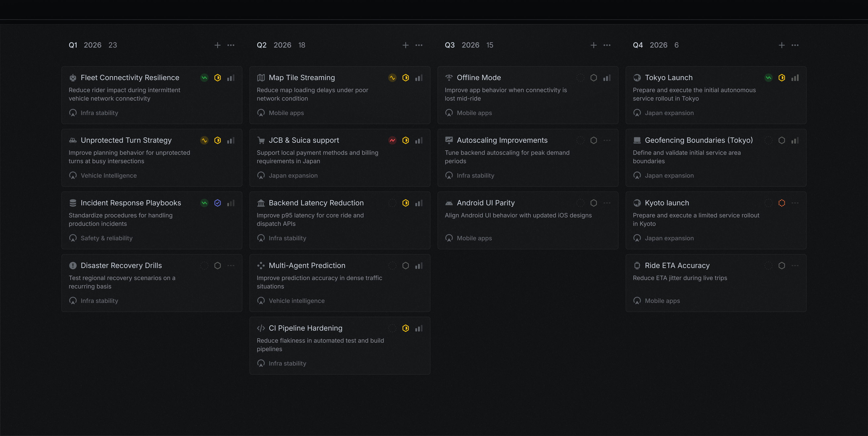Viewport: 868px width, 436px height.
Task: Click the plus icon in the Q1 column
Action: [x=217, y=45]
